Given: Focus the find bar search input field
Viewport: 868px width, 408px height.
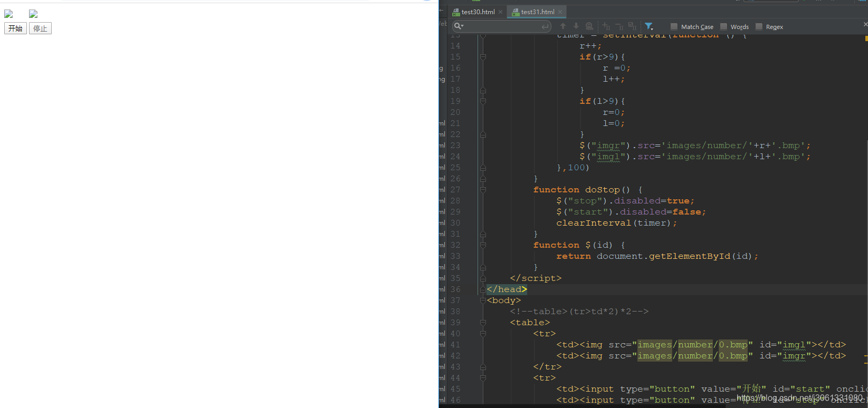Looking at the screenshot, I should coord(501,26).
